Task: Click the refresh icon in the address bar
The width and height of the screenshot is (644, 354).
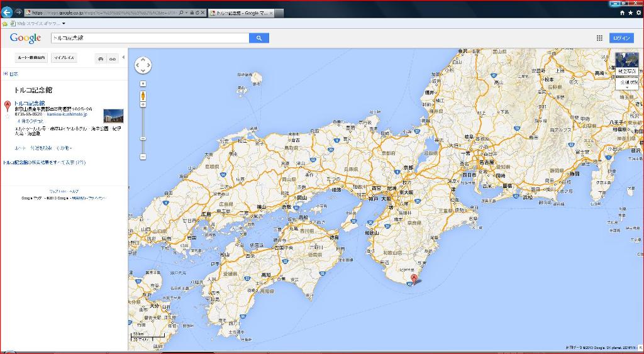Action: tap(197, 13)
